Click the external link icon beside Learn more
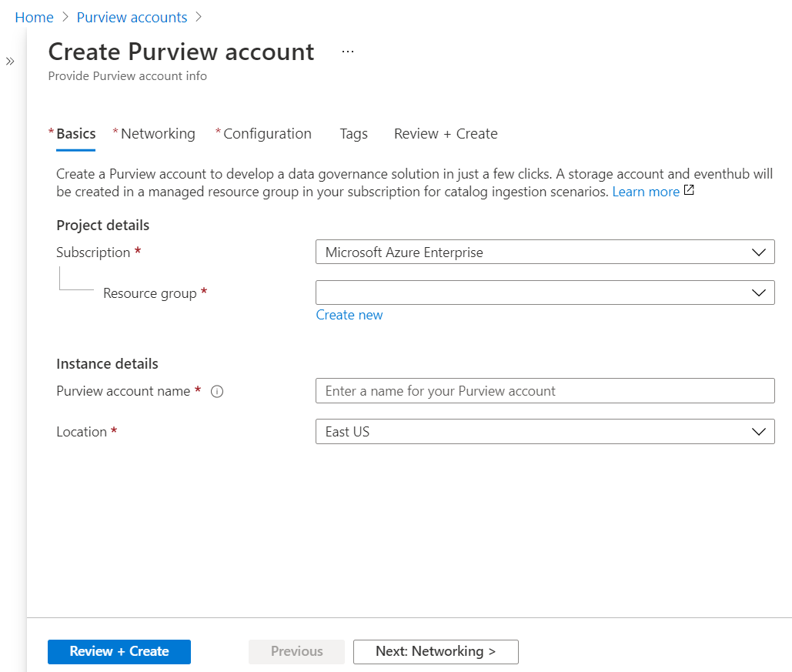Screen dimensions: 792x672 [689, 191]
